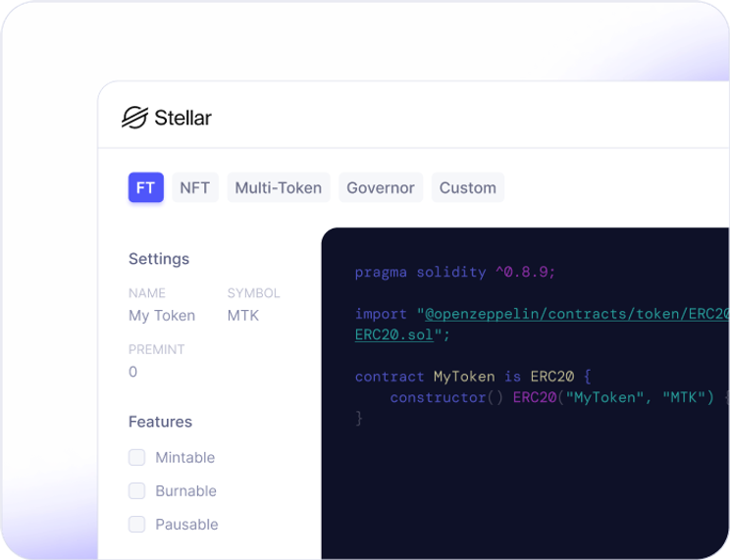This screenshot has height=560, width=730.
Task: Click the Premint value 0 field
Action: pos(132,372)
